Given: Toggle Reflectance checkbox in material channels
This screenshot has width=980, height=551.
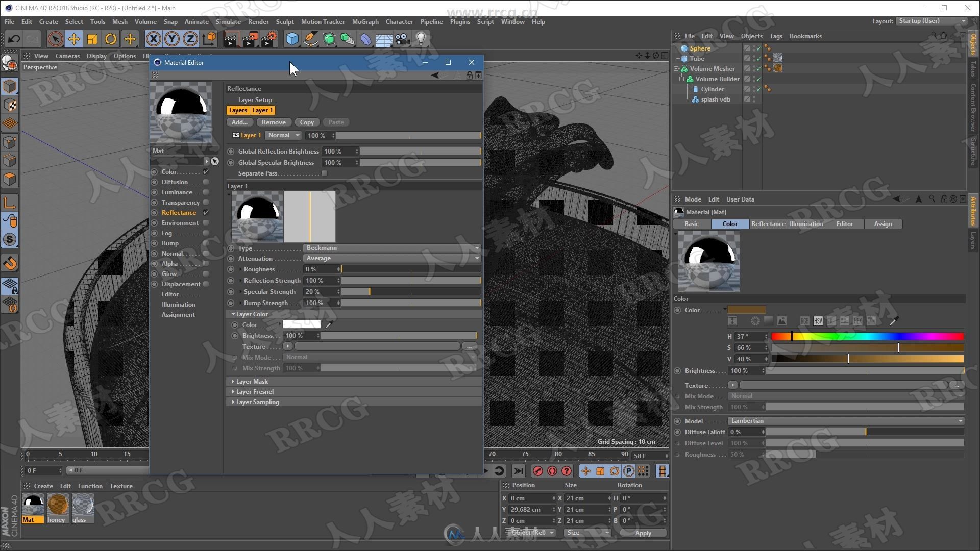Looking at the screenshot, I should click(x=207, y=212).
